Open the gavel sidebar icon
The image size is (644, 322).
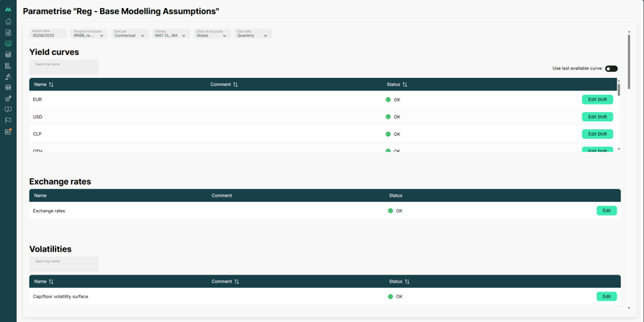coord(8,76)
